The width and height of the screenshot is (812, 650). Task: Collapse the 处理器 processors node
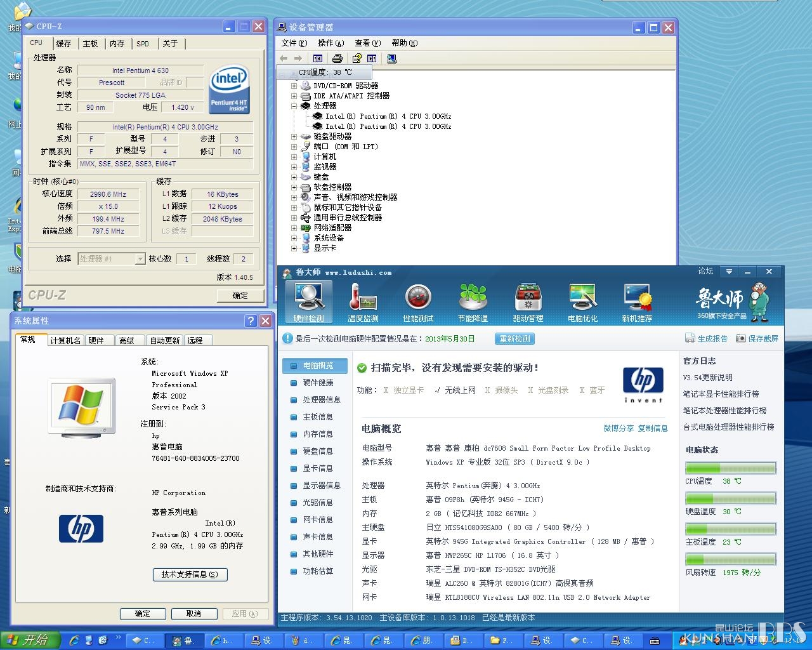tap(294, 106)
